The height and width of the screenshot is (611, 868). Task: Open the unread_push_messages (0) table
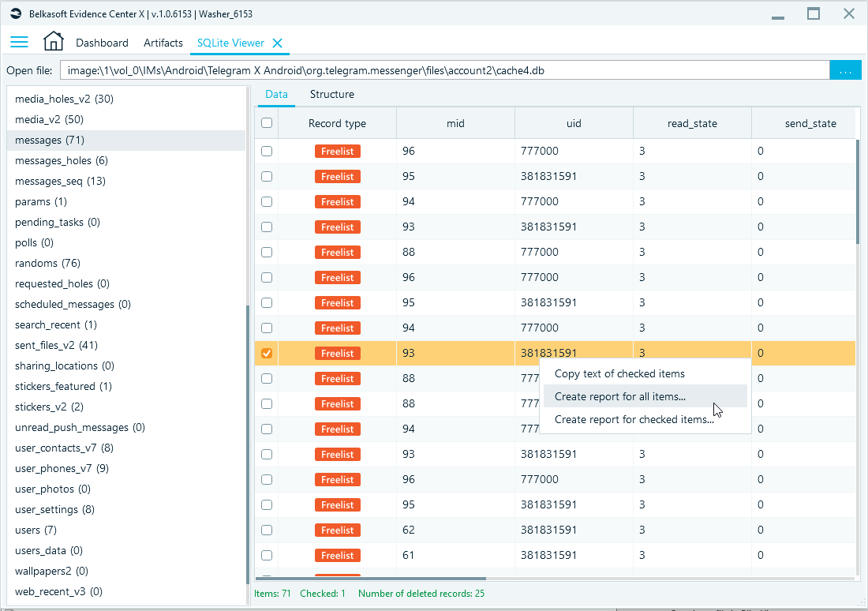point(125,428)
